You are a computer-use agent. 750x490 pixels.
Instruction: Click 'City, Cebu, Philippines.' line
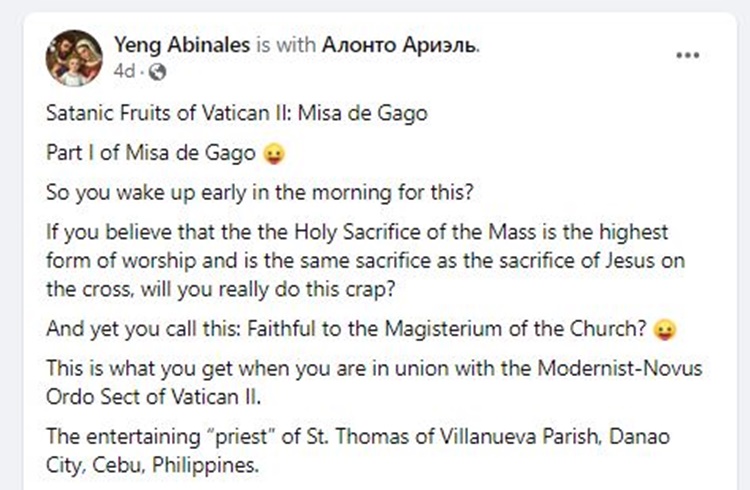point(153,465)
